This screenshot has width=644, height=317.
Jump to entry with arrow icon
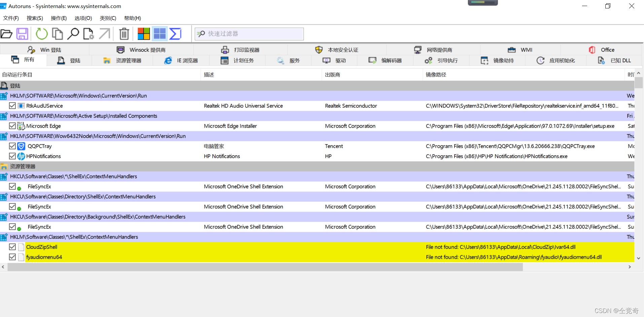105,34
